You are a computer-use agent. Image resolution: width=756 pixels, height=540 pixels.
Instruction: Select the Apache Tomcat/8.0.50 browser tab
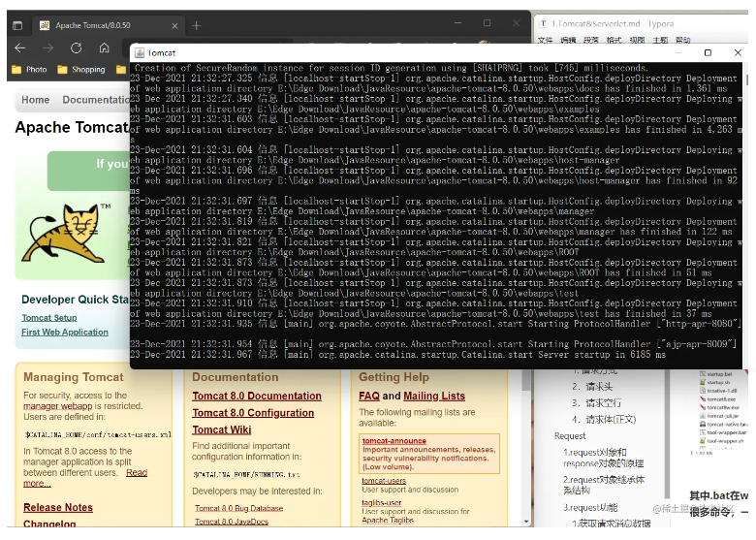click(x=108, y=25)
